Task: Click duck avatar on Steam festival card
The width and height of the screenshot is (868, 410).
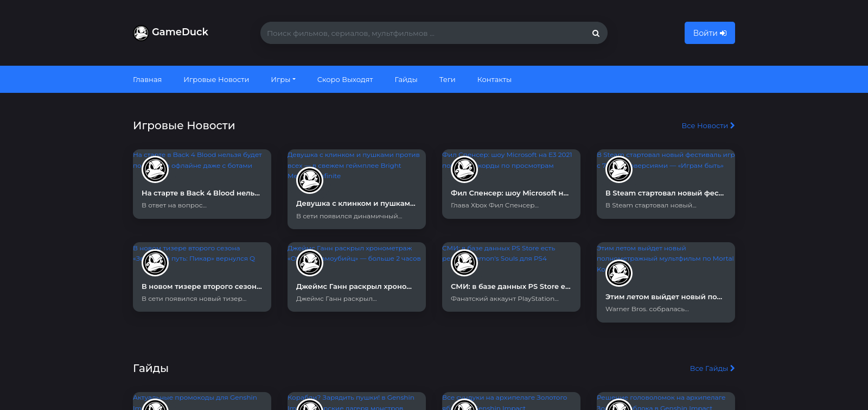Action: [x=619, y=170]
